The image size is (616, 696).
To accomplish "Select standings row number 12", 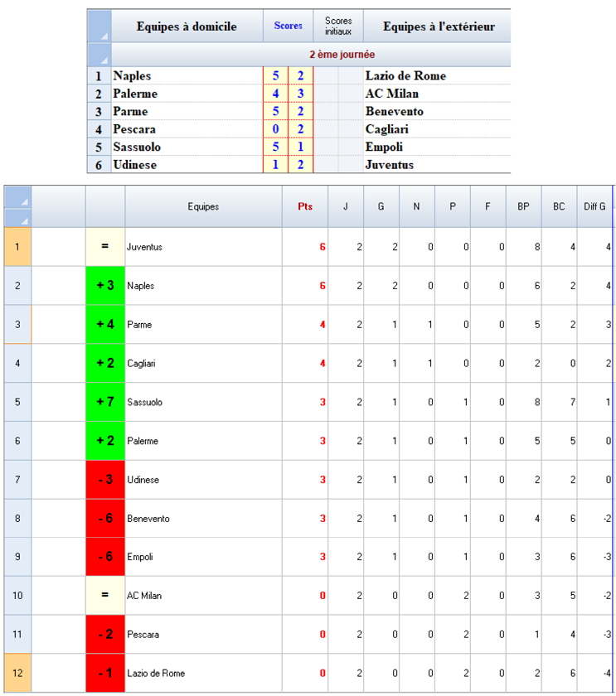I will point(17,674).
